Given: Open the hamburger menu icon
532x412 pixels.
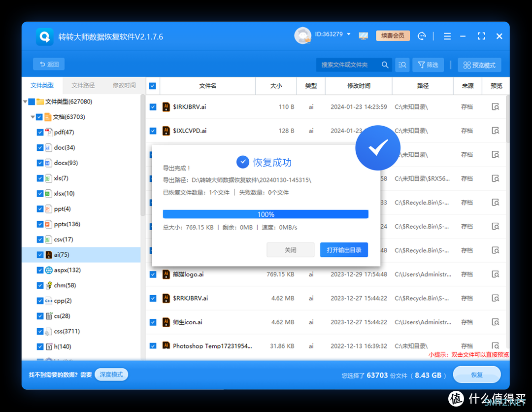Looking at the screenshot, I should coord(447,36).
